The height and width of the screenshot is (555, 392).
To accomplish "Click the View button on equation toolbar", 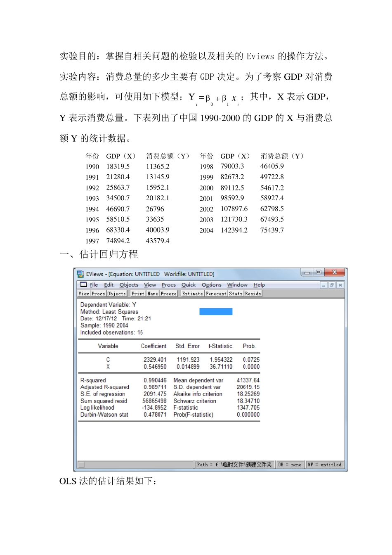I will pos(84,294).
